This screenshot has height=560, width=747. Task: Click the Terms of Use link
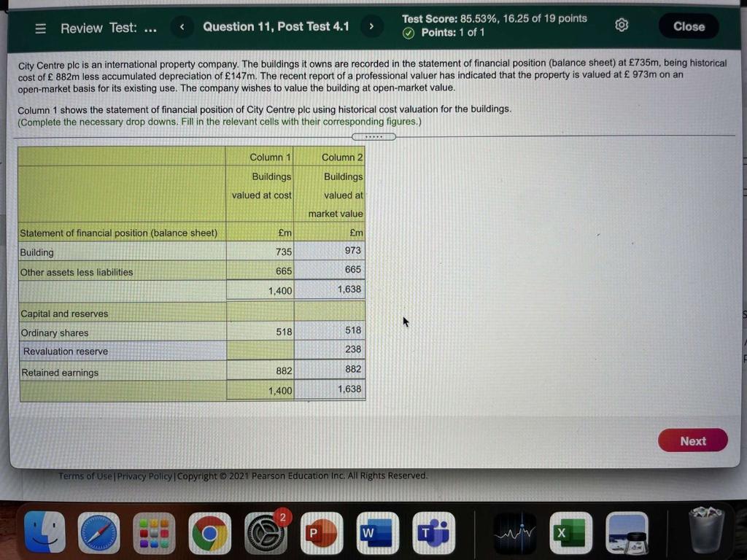tap(85, 475)
